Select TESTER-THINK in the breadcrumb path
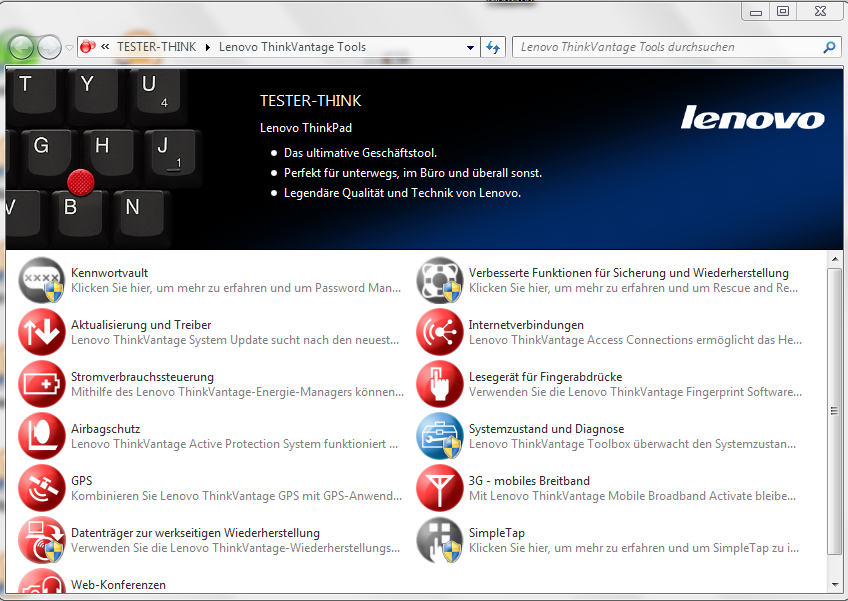Image resolution: width=848 pixels, height=601 pixels. [156, 47]
